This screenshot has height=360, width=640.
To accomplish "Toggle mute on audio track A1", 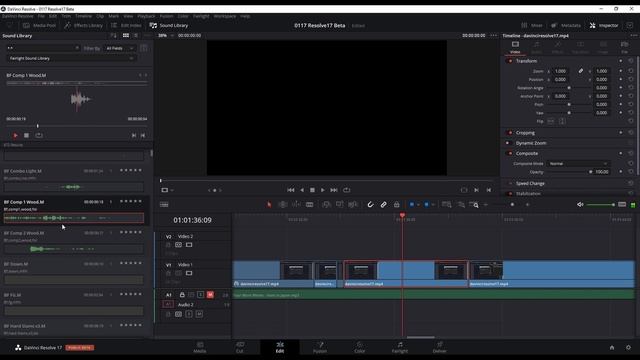I will coord(210,295).
